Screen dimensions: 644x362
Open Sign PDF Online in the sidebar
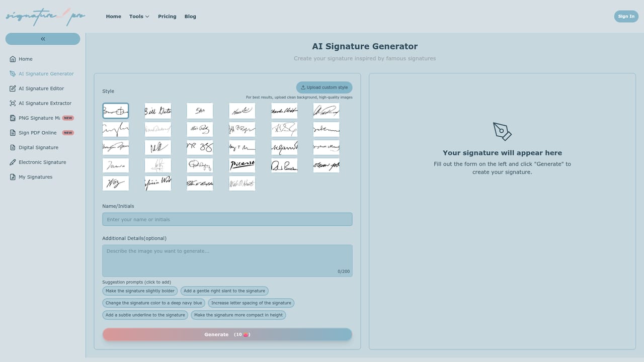click(43, 133)
